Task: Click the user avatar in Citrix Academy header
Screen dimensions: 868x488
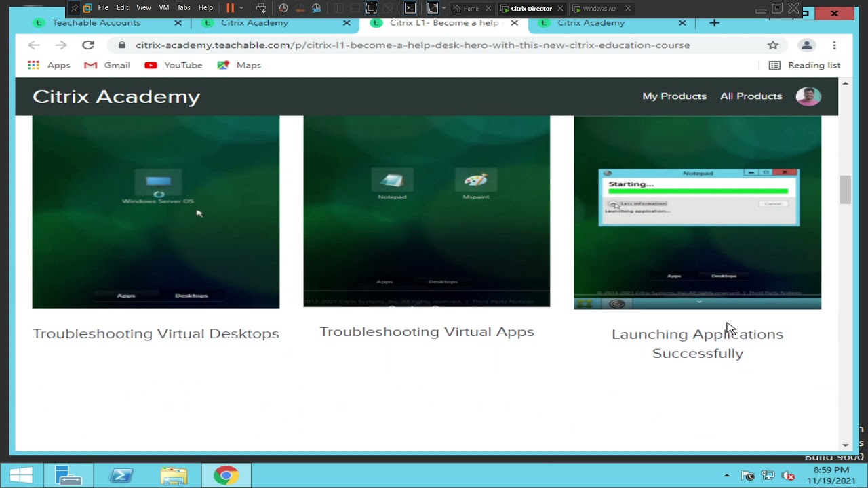Action: pos(808,96)
